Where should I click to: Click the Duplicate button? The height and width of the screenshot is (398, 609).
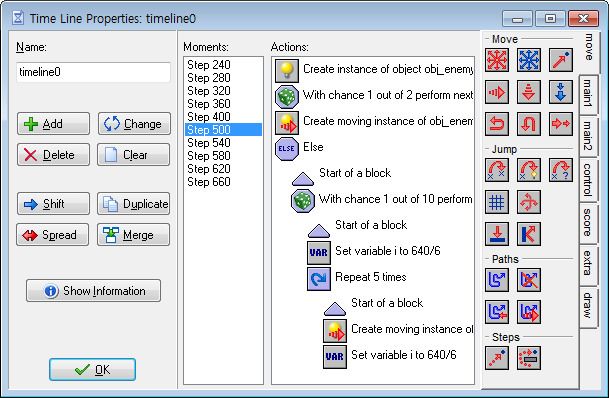134,204
